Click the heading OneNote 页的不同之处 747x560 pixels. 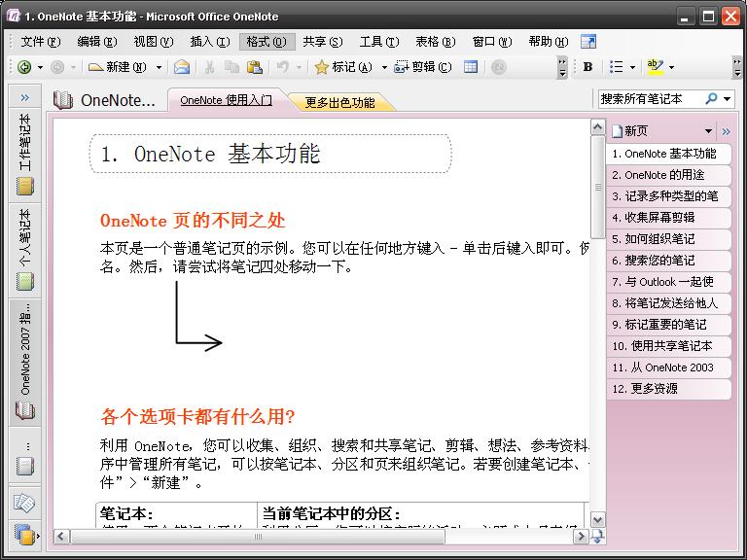coord(193,221)
